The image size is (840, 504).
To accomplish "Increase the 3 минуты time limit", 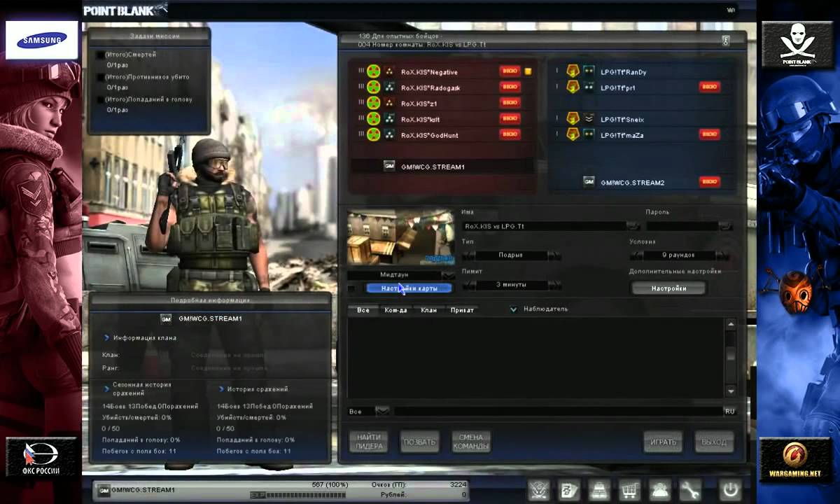I will point(554,285).
